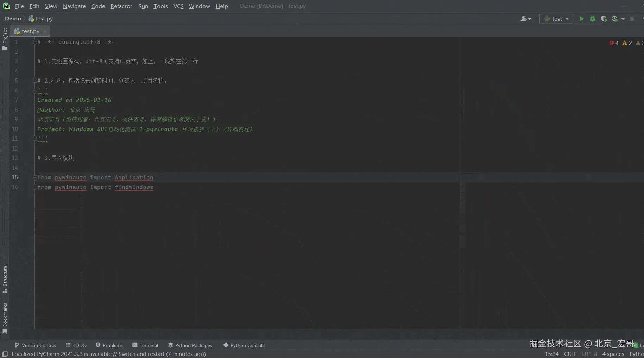Click the fold marker on line 5
644x358 pixels.
click(x=34, y=81)
